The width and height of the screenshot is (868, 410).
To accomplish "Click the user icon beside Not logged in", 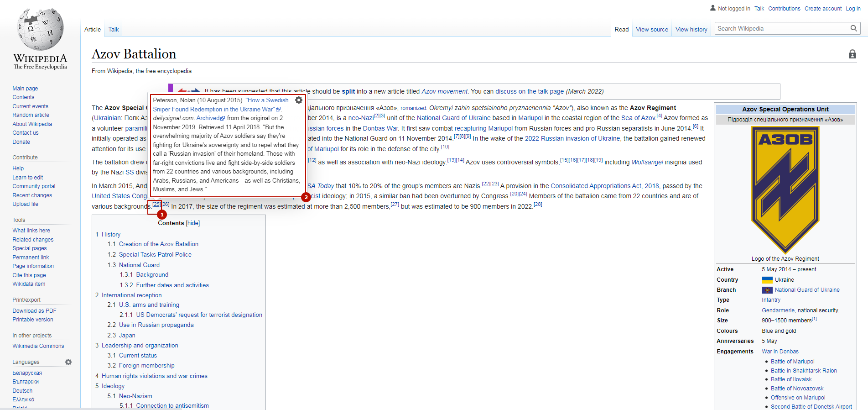I will (x=713, y=8).
